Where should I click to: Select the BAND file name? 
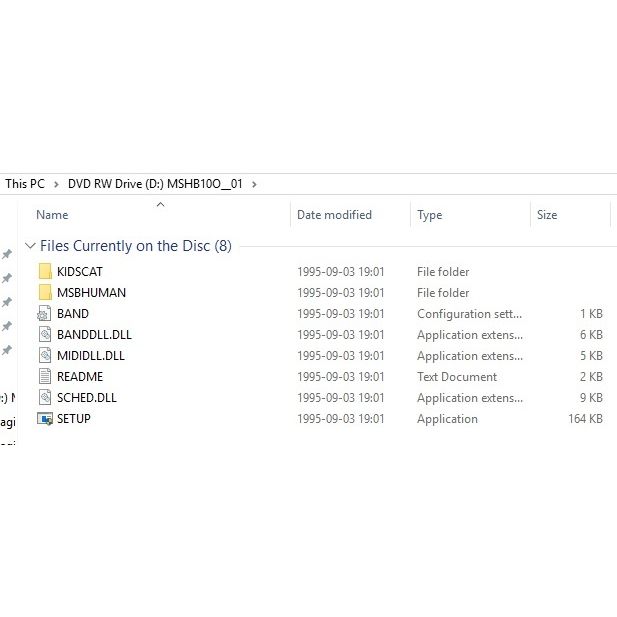(73, 314)
